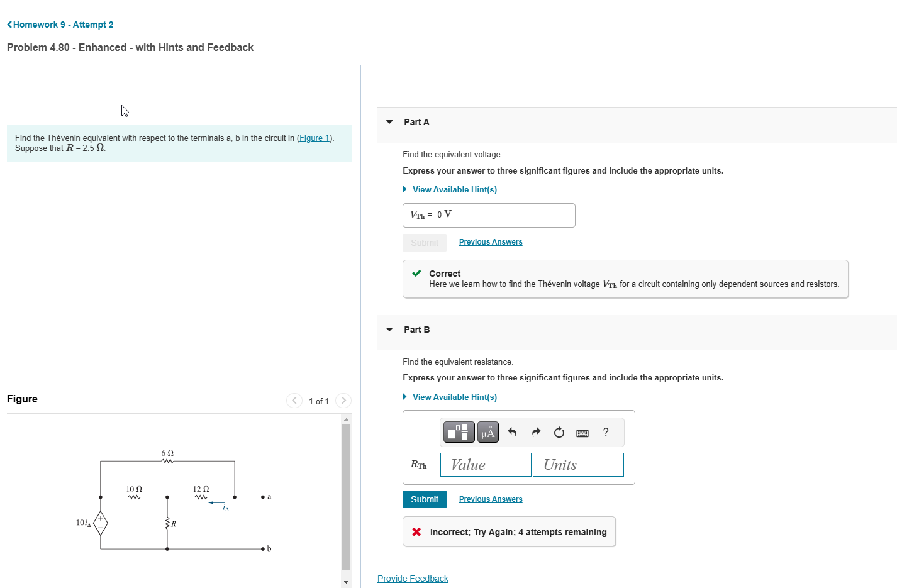This screenshot has height=588, width=897.
Task: Click the undo arrow in the answer editor
Action: [513, 432]
